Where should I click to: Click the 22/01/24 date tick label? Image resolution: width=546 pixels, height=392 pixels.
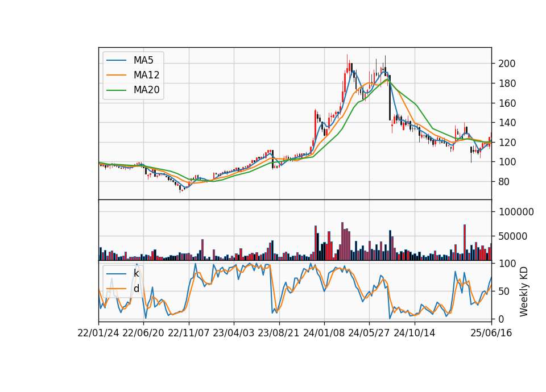[x=98, y=333]
